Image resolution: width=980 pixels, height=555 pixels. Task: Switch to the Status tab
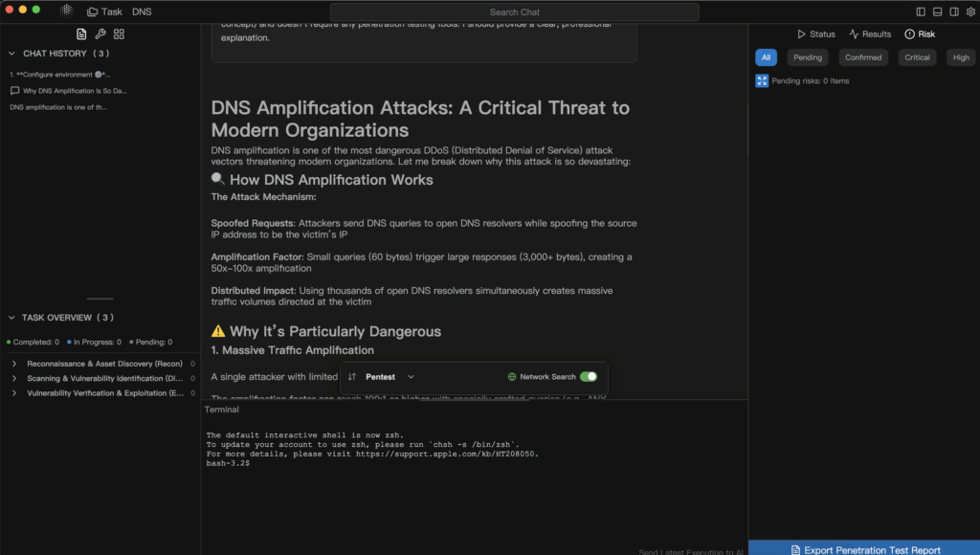815,34
